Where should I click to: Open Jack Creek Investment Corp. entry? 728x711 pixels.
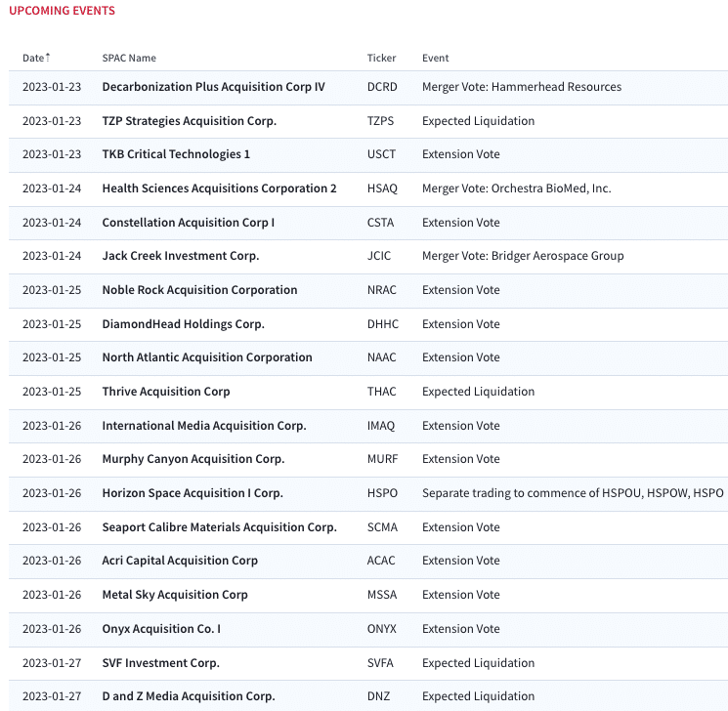(x=181, y=256)
